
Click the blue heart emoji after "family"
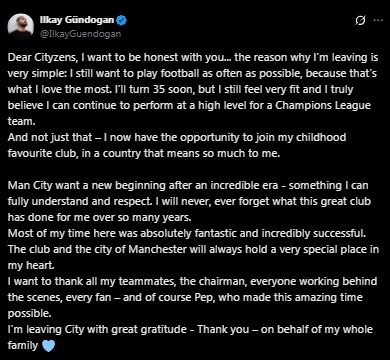[49, 346]
